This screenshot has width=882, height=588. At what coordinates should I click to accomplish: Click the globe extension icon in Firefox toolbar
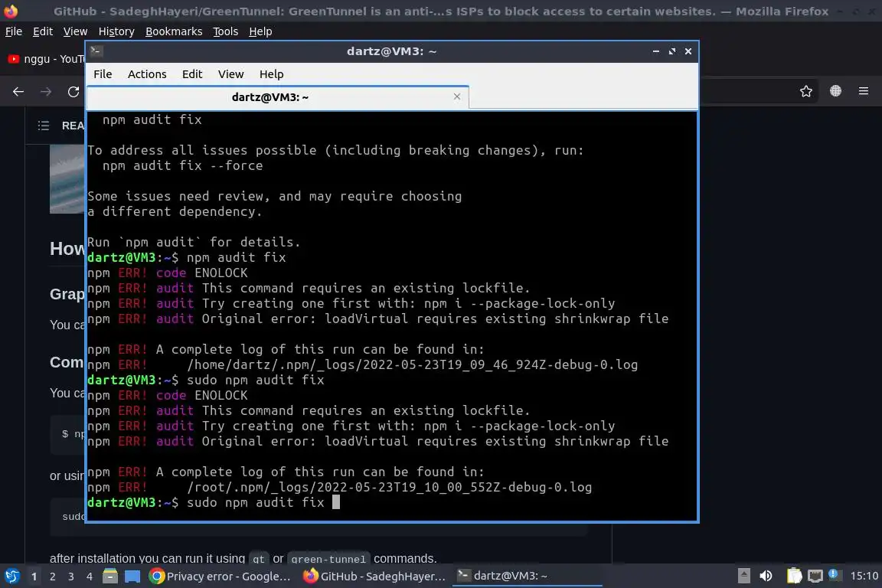click(x=835, y=91)
